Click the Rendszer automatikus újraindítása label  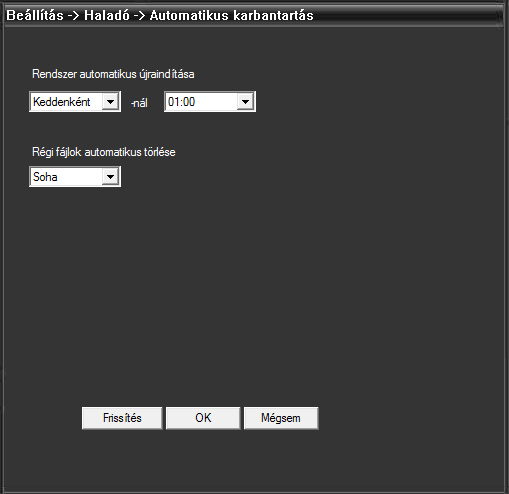[x=113, y=74]
